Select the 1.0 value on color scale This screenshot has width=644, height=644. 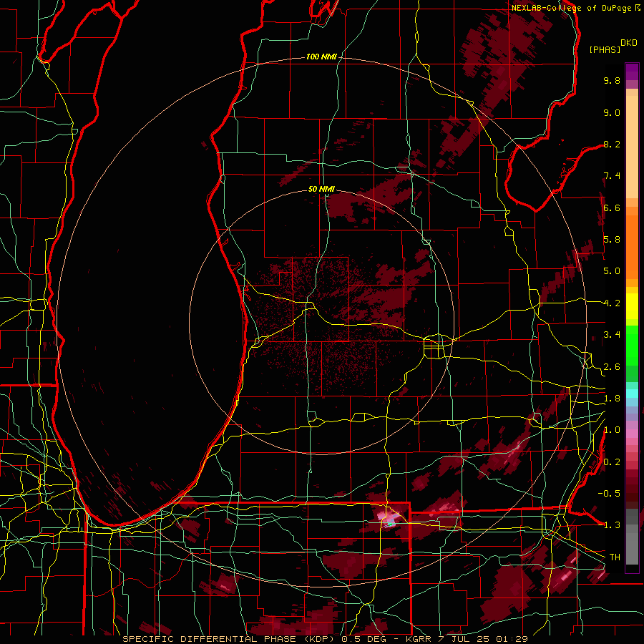(612, 430)
